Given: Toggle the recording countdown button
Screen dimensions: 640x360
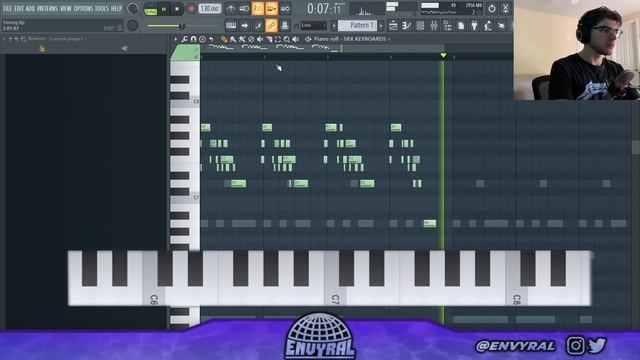Looking at the screenshot, I should click(258, 8).
